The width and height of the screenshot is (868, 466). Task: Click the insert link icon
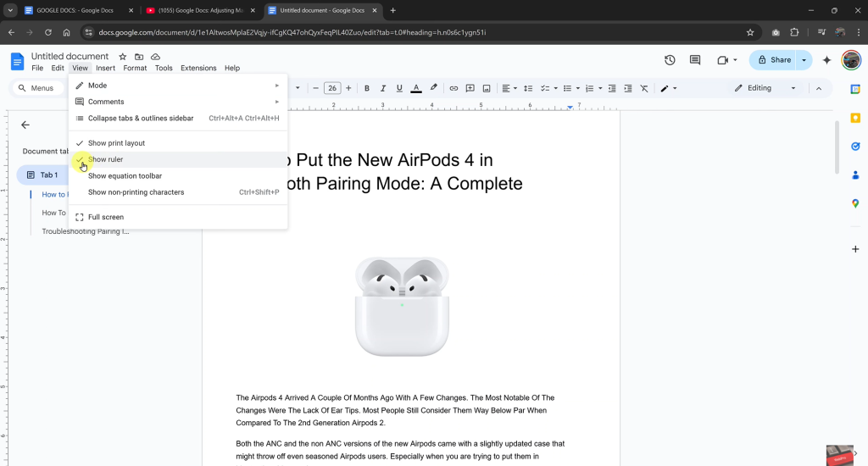tap(453, 88)
